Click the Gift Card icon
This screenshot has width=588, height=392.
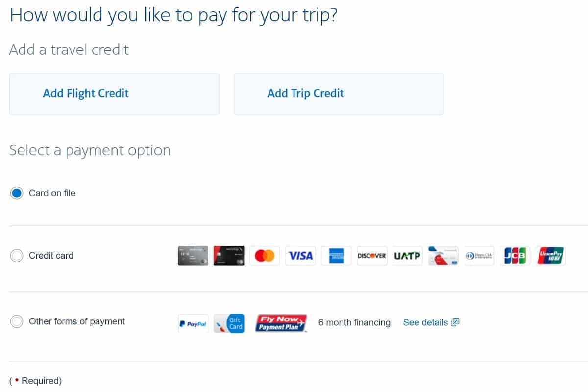(x=229, y=323)
